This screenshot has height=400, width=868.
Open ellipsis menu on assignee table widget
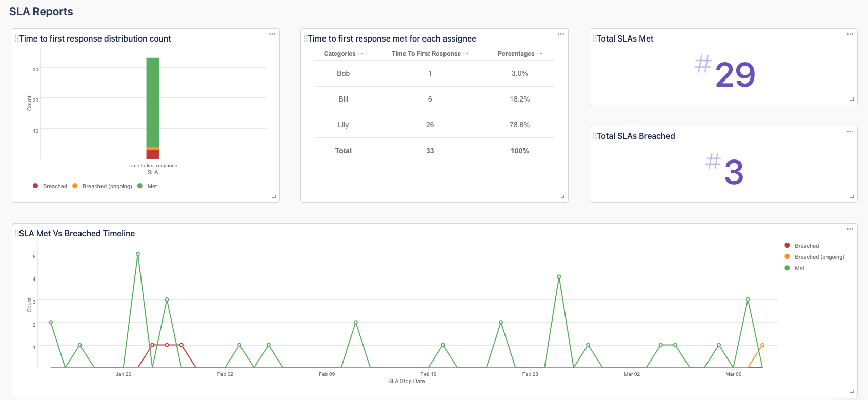tap(561, 34)
